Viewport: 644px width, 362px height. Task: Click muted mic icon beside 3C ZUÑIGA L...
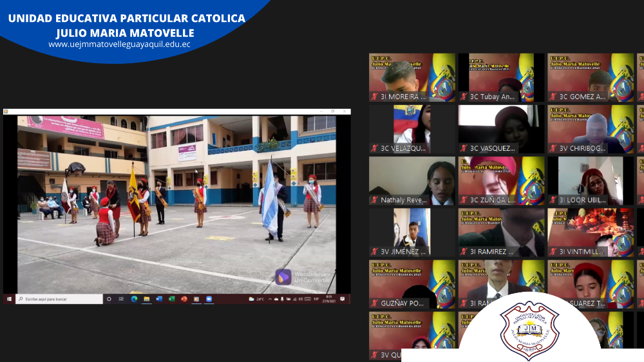[x=464, y=200]
